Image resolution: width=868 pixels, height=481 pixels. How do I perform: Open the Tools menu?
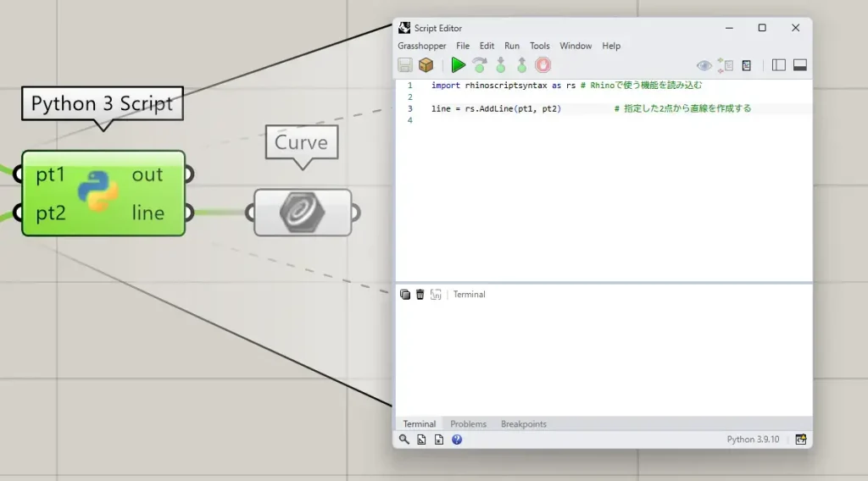[x=540, y=46]
